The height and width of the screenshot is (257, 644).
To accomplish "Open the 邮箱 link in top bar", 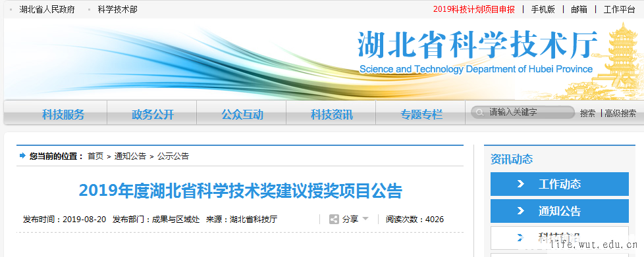I will pos(579,9).
